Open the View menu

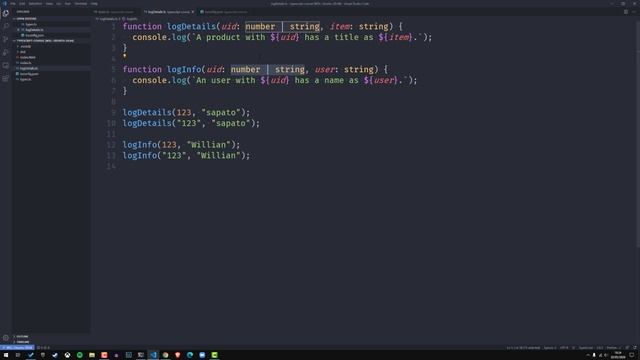point(49,4)
